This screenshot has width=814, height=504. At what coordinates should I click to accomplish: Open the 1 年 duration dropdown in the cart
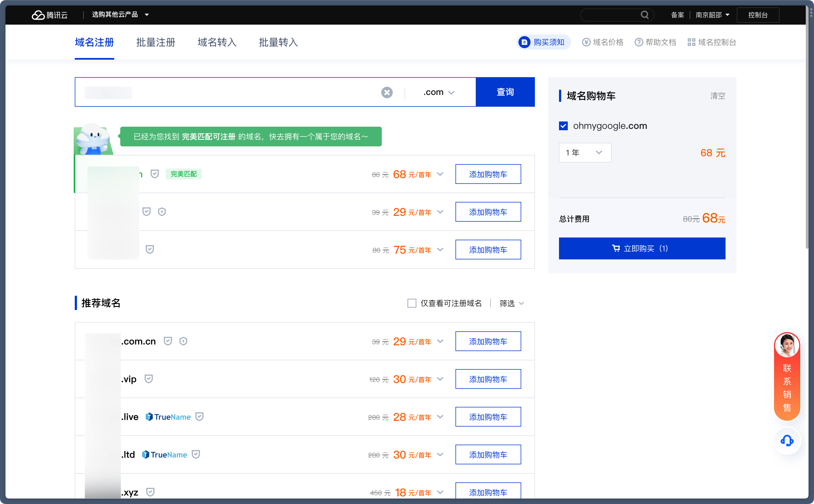(584, 153)
